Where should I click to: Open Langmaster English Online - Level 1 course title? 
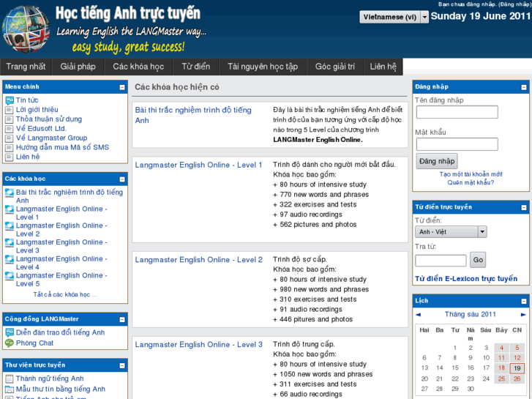tap(198, 165)
